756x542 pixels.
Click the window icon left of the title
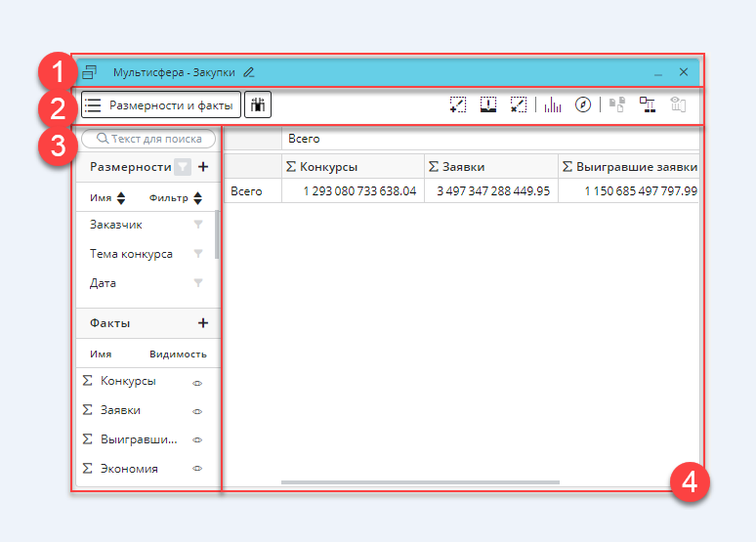(x=89, y=72)
